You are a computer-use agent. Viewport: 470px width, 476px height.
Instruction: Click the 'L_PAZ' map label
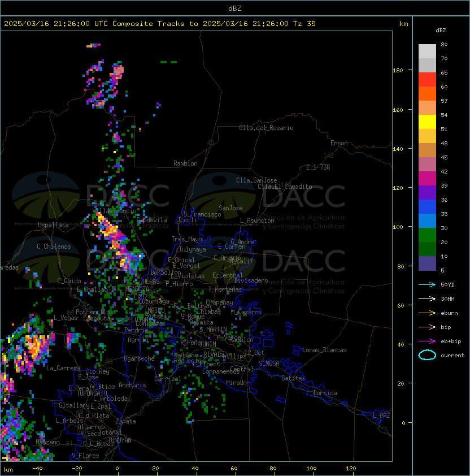point(381,416)
